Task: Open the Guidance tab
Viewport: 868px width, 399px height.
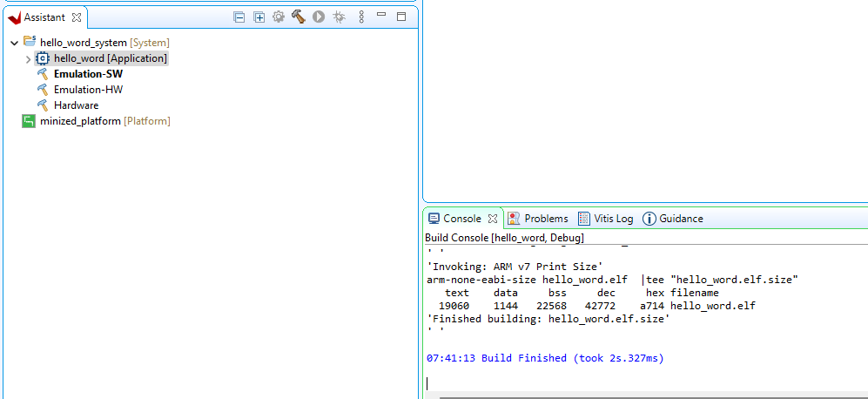Action: [681, 219]
